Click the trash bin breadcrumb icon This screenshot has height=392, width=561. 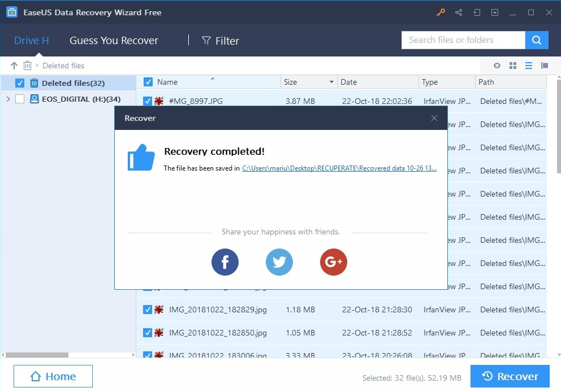[27, 66]
